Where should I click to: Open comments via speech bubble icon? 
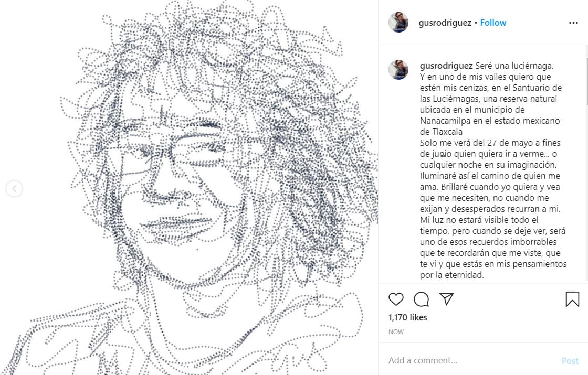tap(421, 299)
